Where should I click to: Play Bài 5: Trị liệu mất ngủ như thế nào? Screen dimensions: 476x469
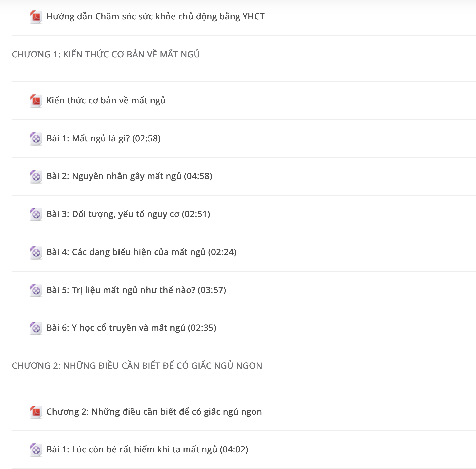136,290
